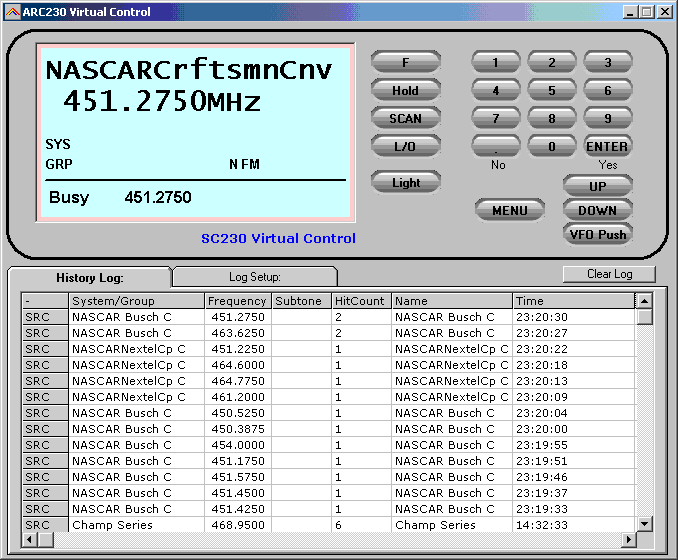Click the HitCount column header
Image resolution: width=678 pixels, height=560 pixels.
[361, 301]
